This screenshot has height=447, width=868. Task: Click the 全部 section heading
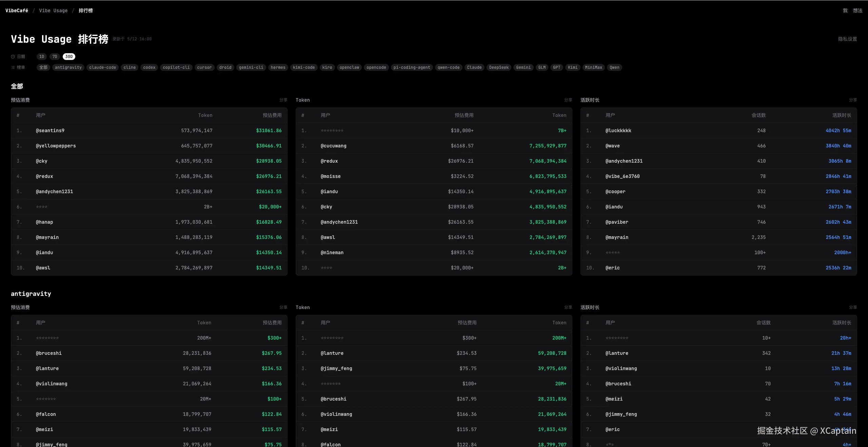click(x=17, y=86)
